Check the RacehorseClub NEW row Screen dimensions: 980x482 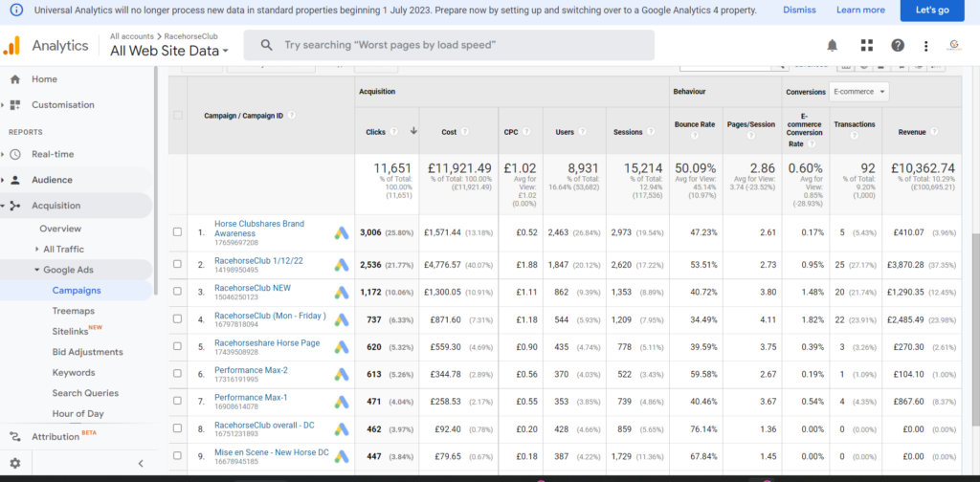click(177, 292)
